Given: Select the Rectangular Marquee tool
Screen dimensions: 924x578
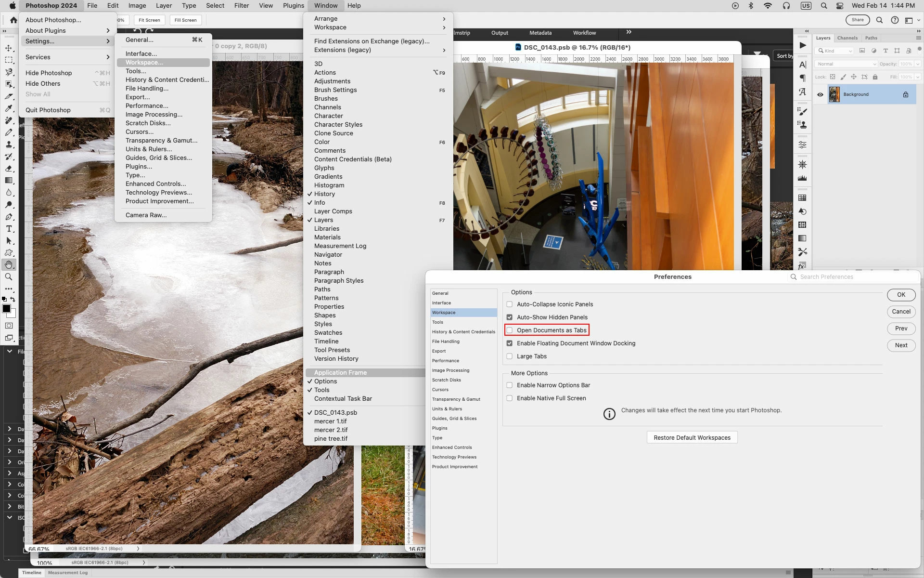Looking at the screenshot, I should tap(9, 60).
